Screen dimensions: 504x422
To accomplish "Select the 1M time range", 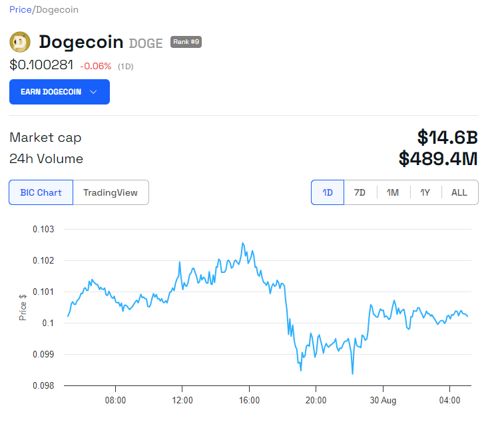I will pyautogui.click(x=393, y=192).
